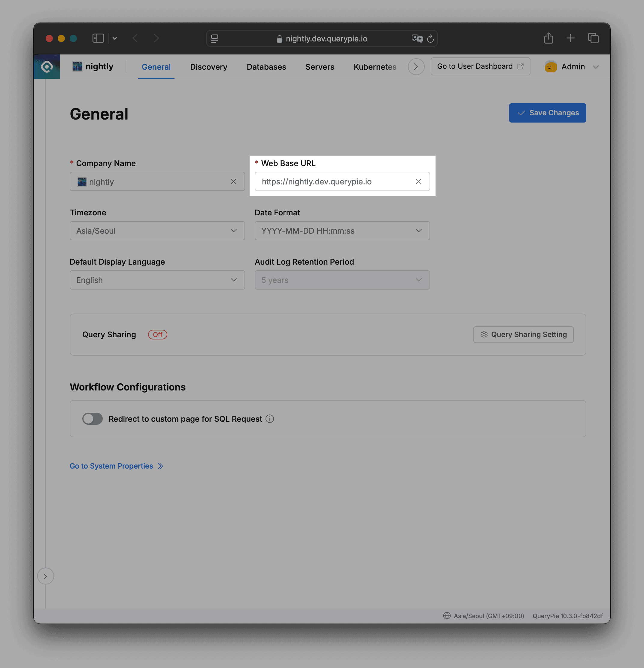Click the Query Sharing Off badge

pyautogui.click(x=157, y=334)
